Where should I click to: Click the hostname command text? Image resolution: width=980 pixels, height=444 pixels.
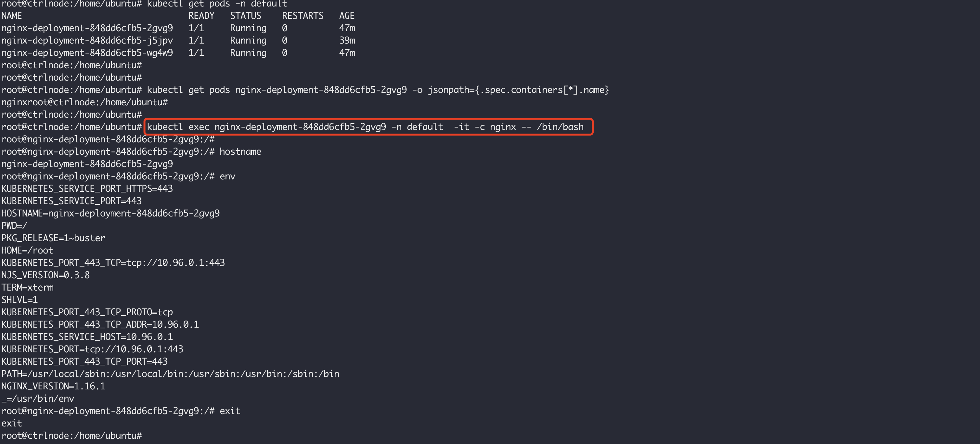coord(240,151)
